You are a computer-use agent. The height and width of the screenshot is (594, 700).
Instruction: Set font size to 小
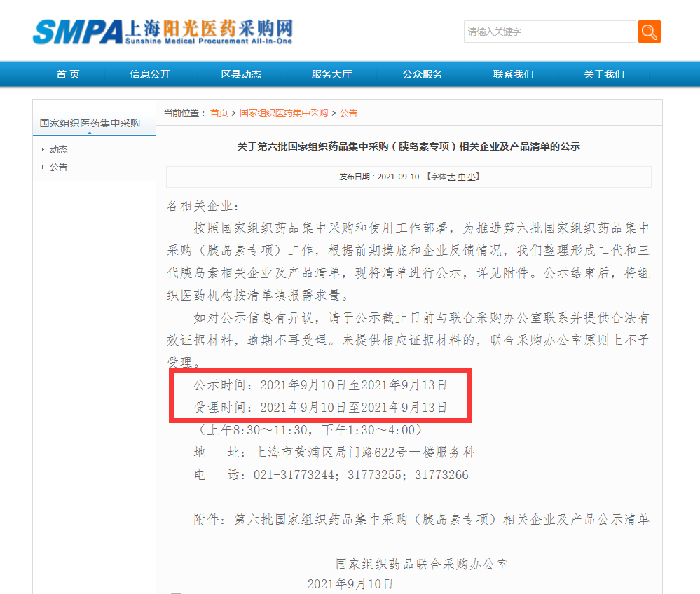coord(472,177)
